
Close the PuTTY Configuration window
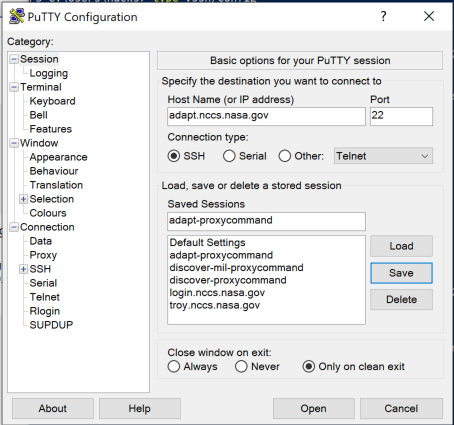pyautogui.click(x=429, y=16)
